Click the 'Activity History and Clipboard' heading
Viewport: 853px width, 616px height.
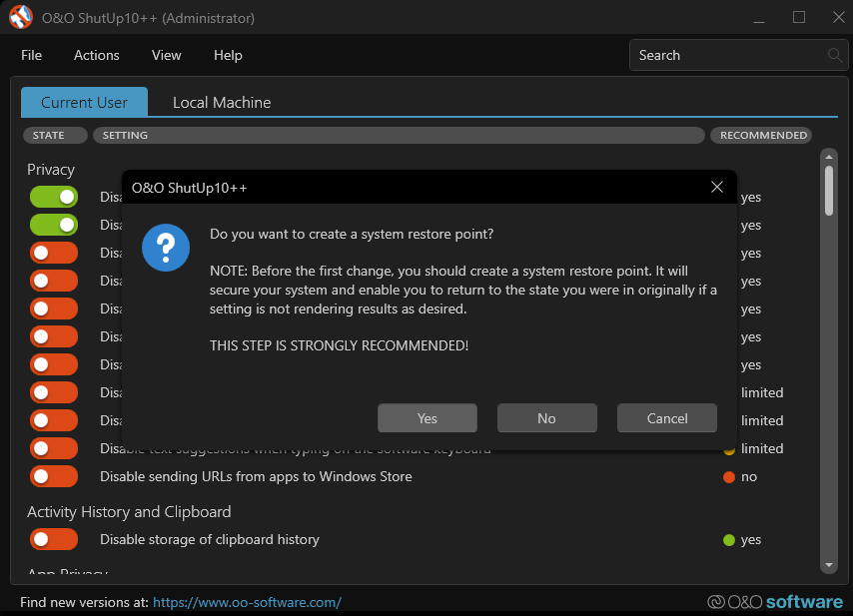pos(129,511)
